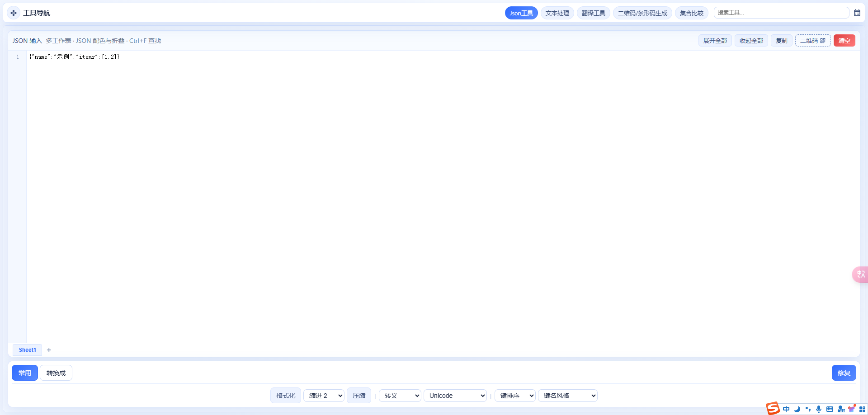Click the 工具导航 logo icon

pos(14,13)
